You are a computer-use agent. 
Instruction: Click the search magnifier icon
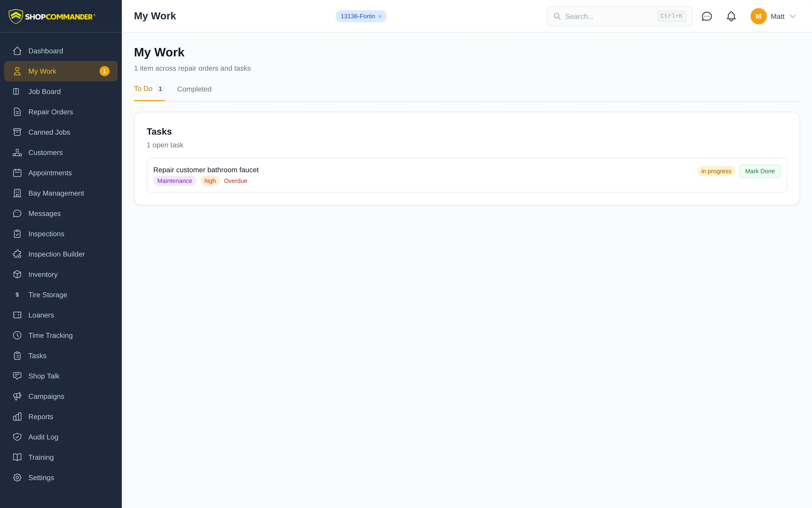(557, 16)
